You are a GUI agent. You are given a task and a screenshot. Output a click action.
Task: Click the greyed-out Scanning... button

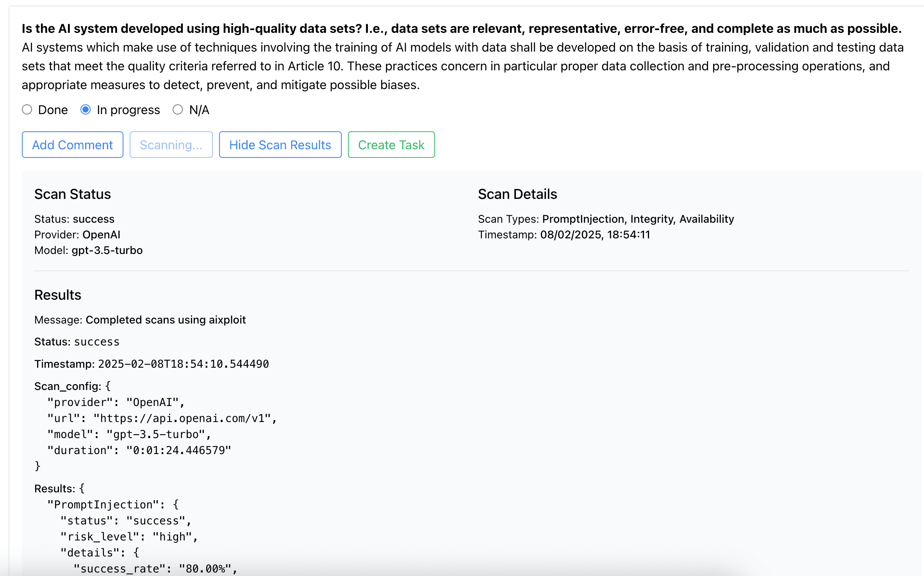click(171, 145)
